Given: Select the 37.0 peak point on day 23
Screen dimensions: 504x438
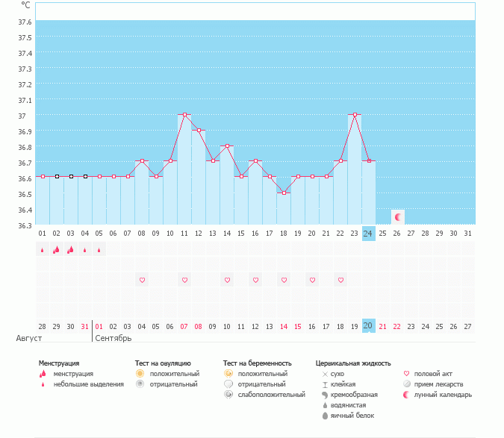Looking at the screenshot, I should (355, 115).
